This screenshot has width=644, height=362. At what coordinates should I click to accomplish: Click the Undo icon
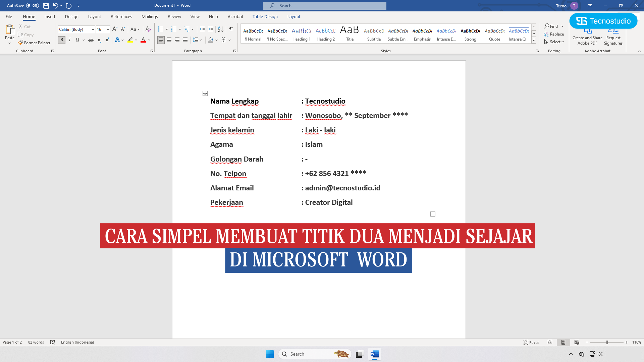tap(55, 6)
